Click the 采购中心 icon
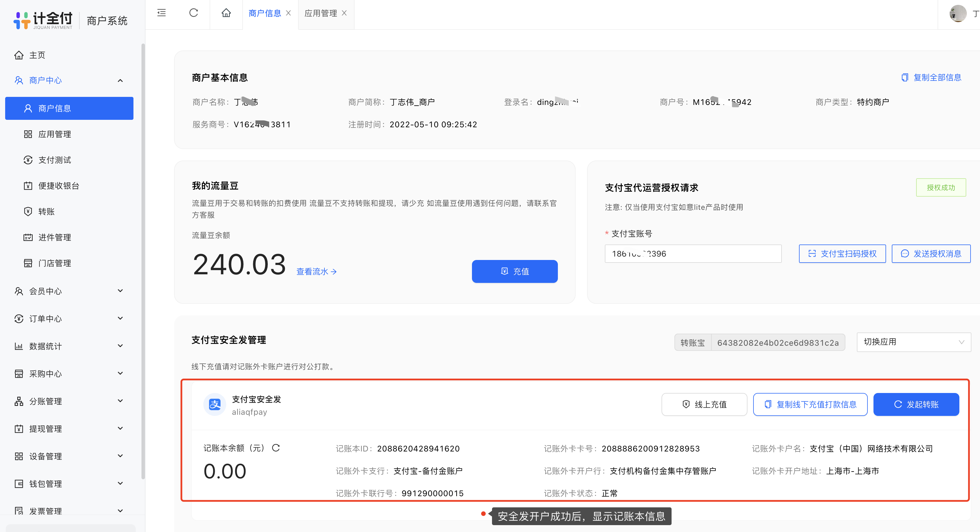 pos(19,373)
